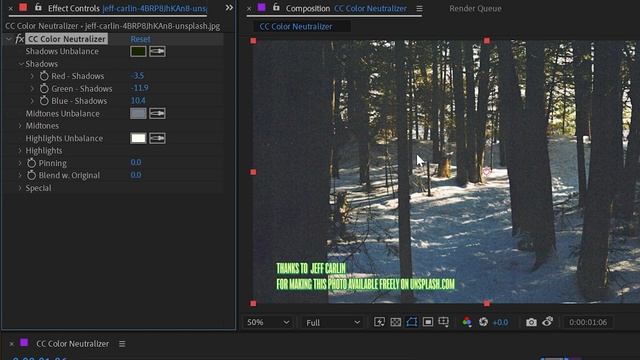
Task: Take a snapshot of the viewer
Action: pos(531,322)
